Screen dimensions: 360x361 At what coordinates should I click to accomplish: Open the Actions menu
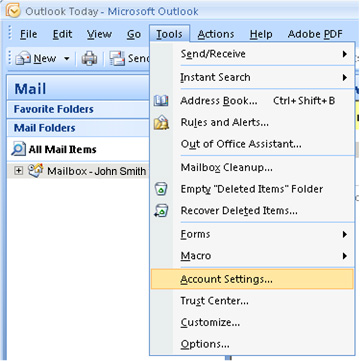(216, 34)
